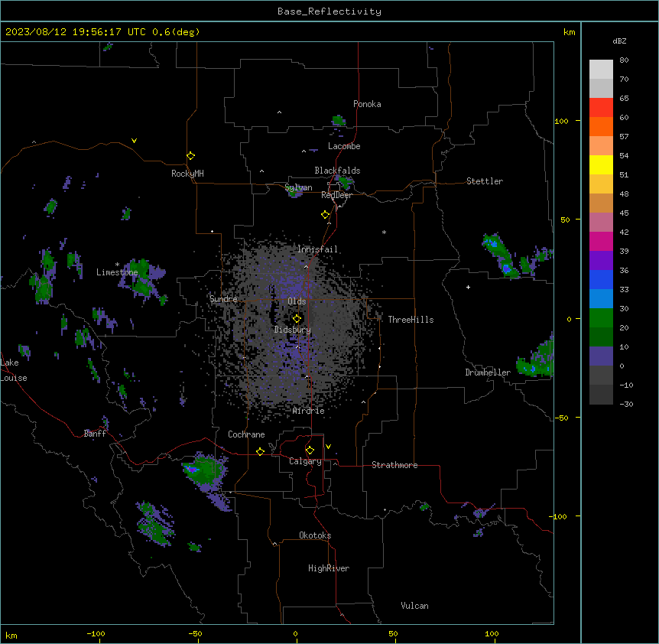Click the yellow marker near RockyMH

pyautogui.click(x=190, y=156)
